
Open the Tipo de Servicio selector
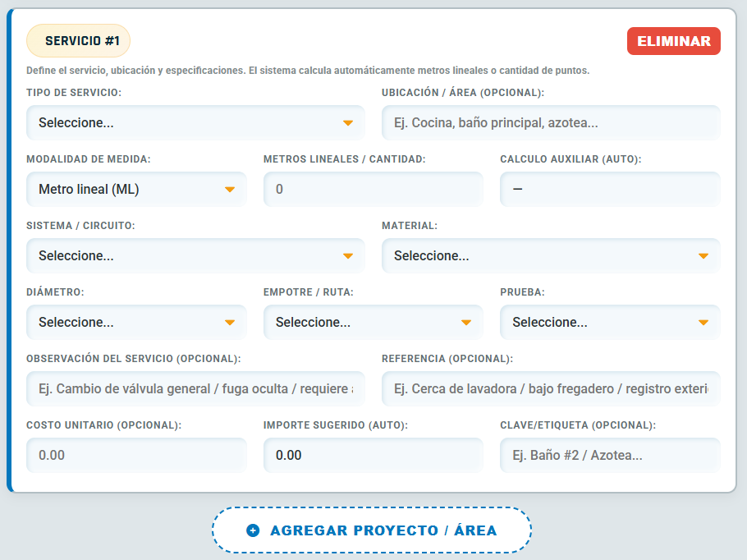pos(195,122)
